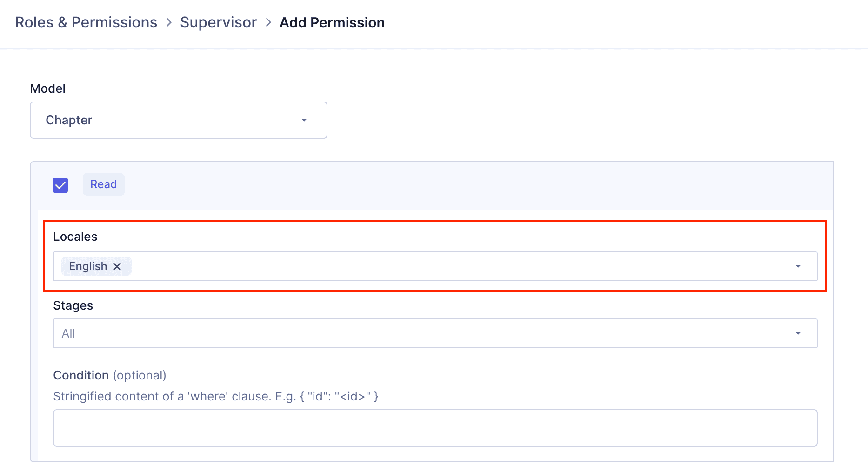Select the English locale chip text

coord(88,266)
